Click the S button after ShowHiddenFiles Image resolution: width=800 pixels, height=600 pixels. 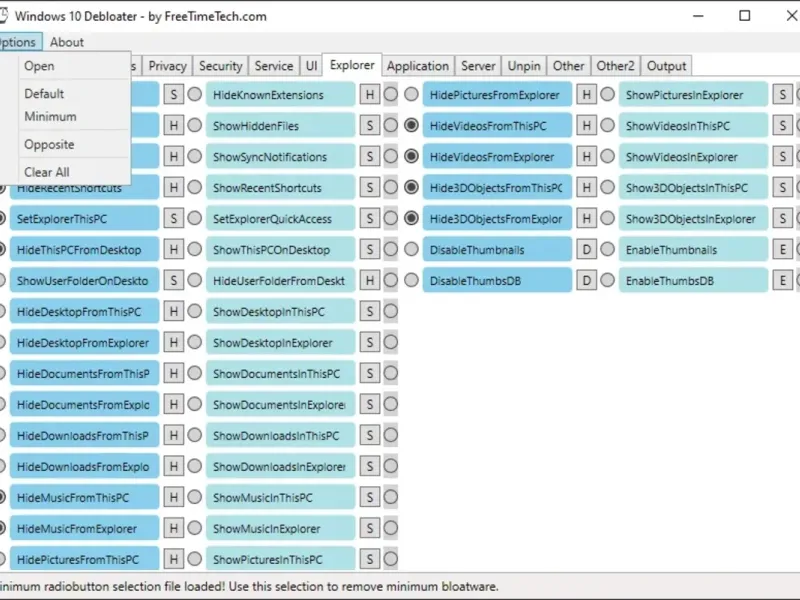pyautogui.click(x=370, y=126)
